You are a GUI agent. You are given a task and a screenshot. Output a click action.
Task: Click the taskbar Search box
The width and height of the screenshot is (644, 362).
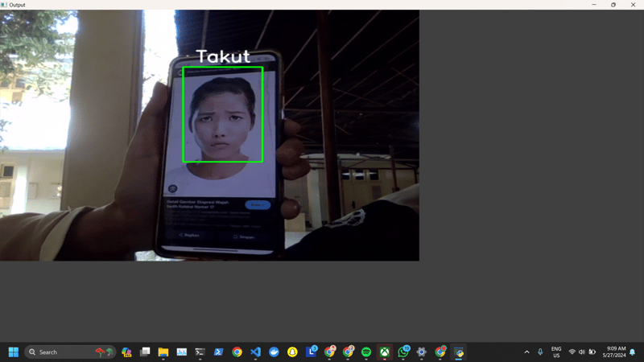click(70, 352)
